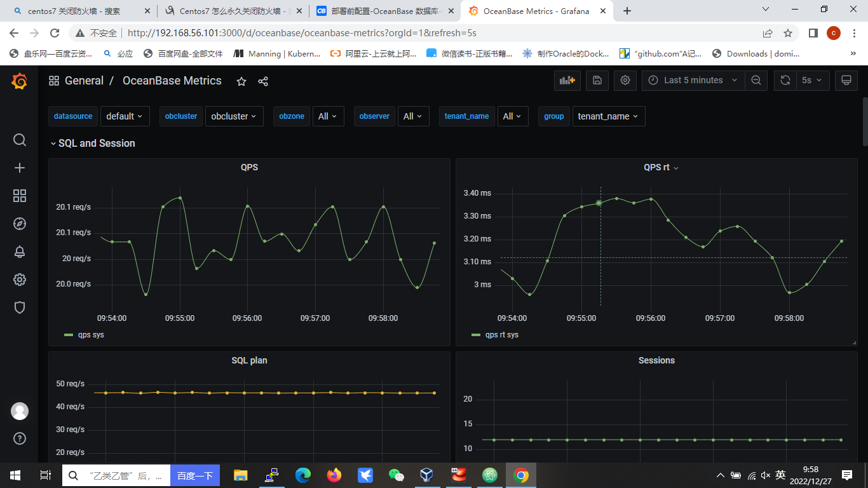868x488 pixels.
Task: Click the Grafana logo home icon
Action: click(x=20, y=81)
